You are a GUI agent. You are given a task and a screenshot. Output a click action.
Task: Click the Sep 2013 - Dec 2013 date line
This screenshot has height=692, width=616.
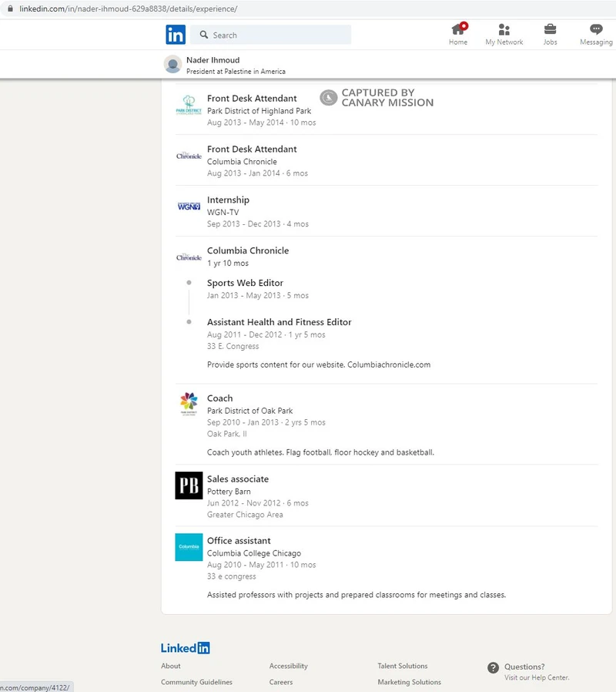[258, 224]
